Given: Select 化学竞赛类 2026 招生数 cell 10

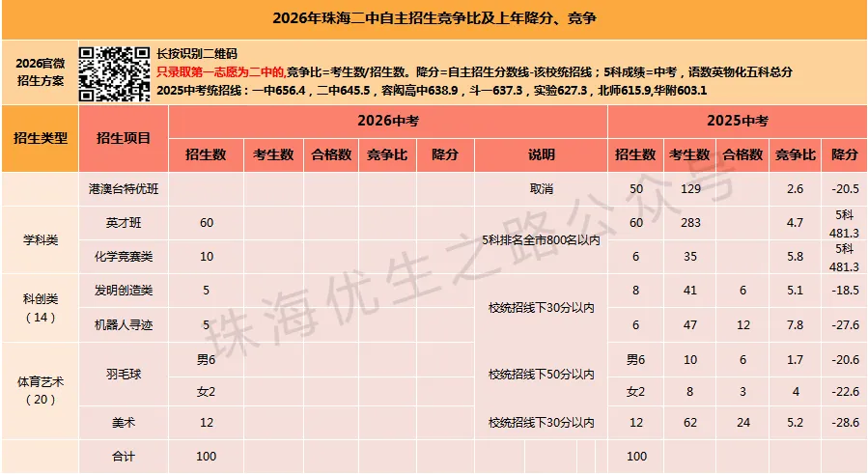Looking at the screenshot, I should [206, 257].
